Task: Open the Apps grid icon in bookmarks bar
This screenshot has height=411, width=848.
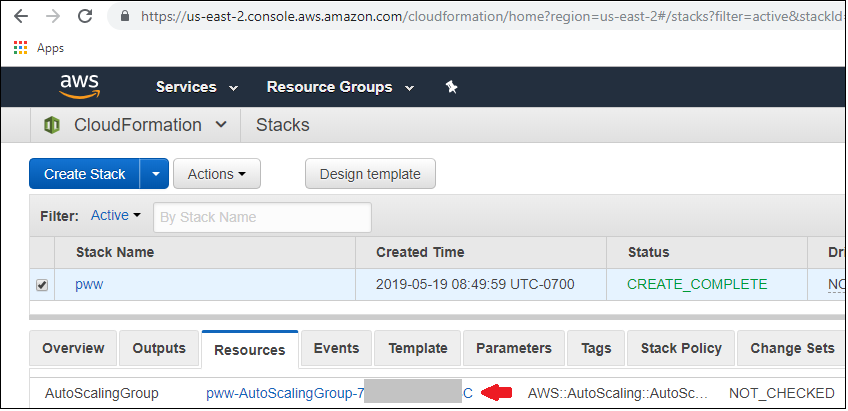Action: (x=20, y=48)
